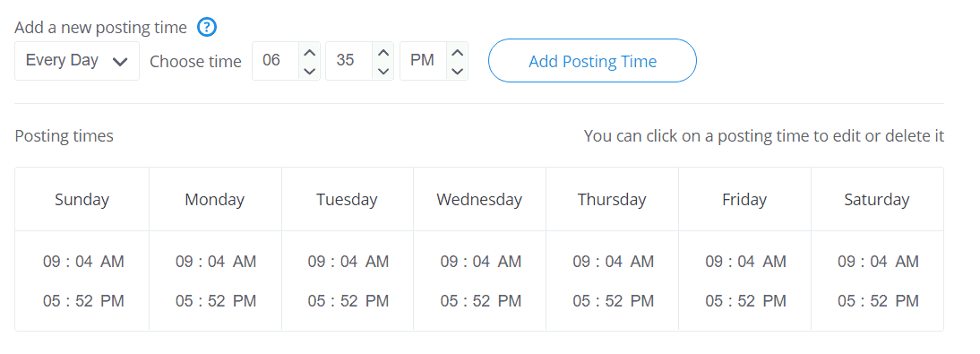Select Sunday 05:52 PM posting time
Screen dimensions: 980x354
(83, 301)
